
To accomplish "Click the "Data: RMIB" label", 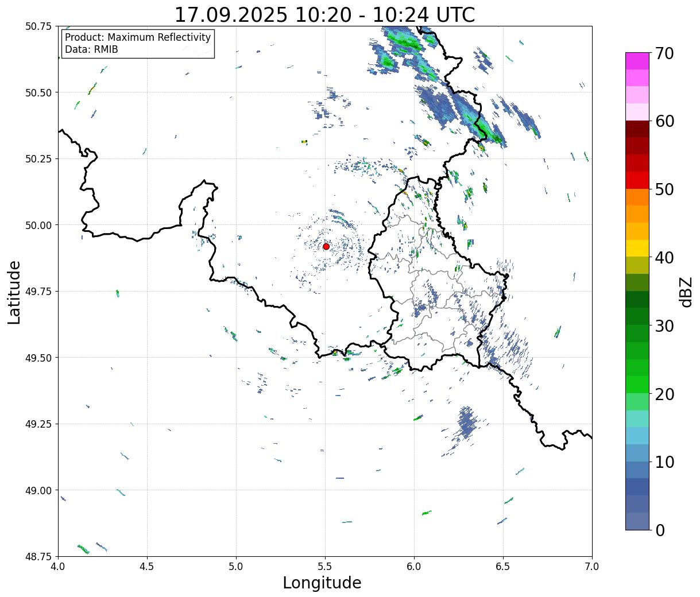I will click(x=91, y=49).
